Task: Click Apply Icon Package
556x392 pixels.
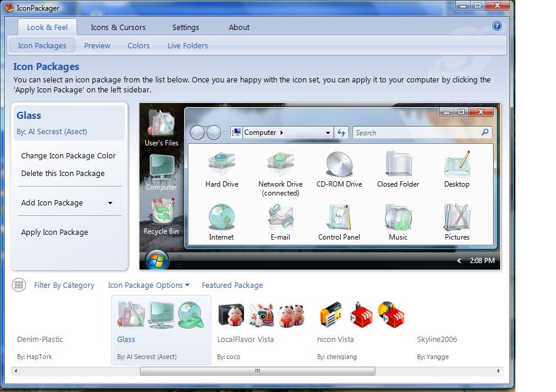Action: pos(55,232)
